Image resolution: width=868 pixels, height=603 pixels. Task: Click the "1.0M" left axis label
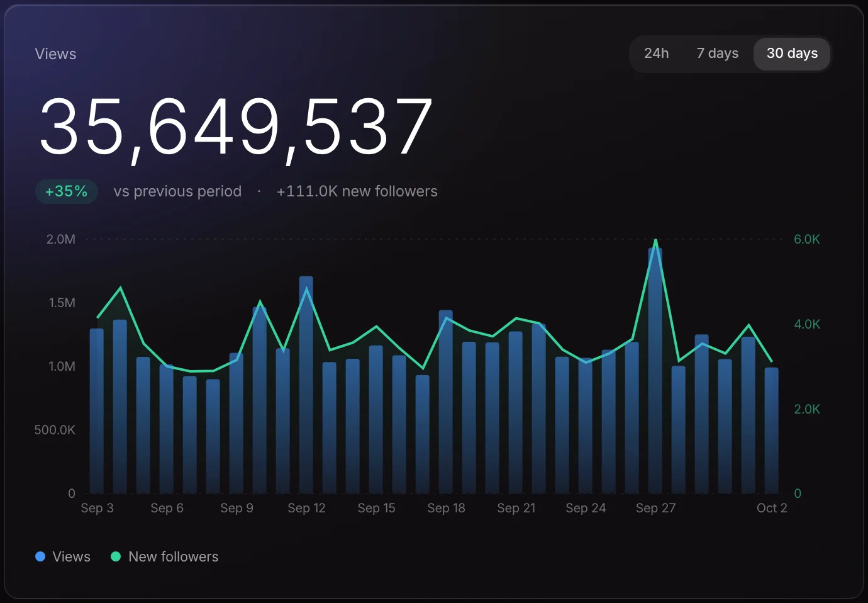pyautogui.click(x=62, y=366)
